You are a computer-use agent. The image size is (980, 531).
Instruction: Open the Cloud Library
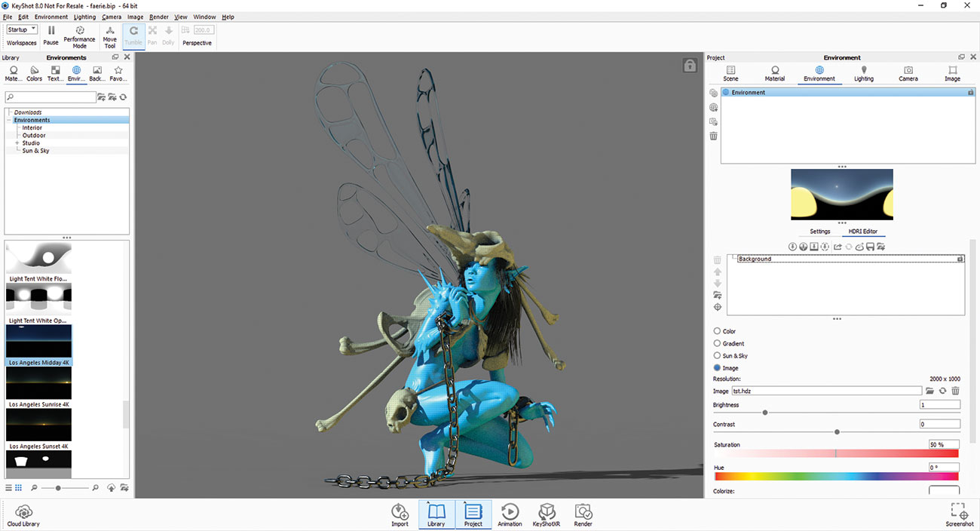[23, 515]
